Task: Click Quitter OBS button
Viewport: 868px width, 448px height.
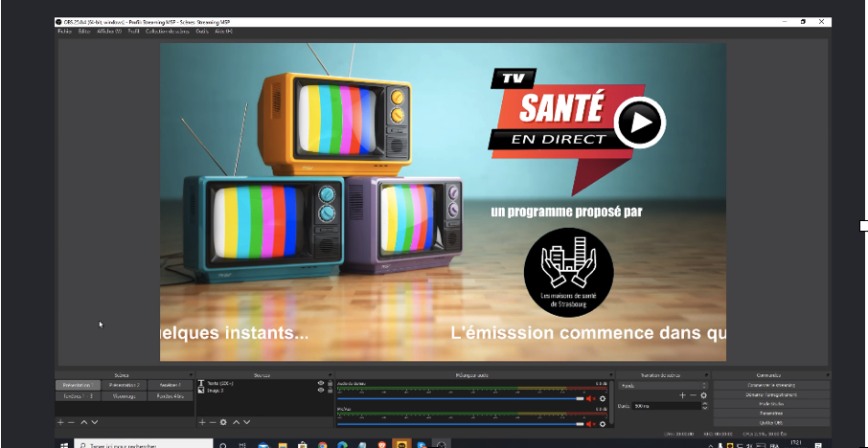Action: pos(771,422)
